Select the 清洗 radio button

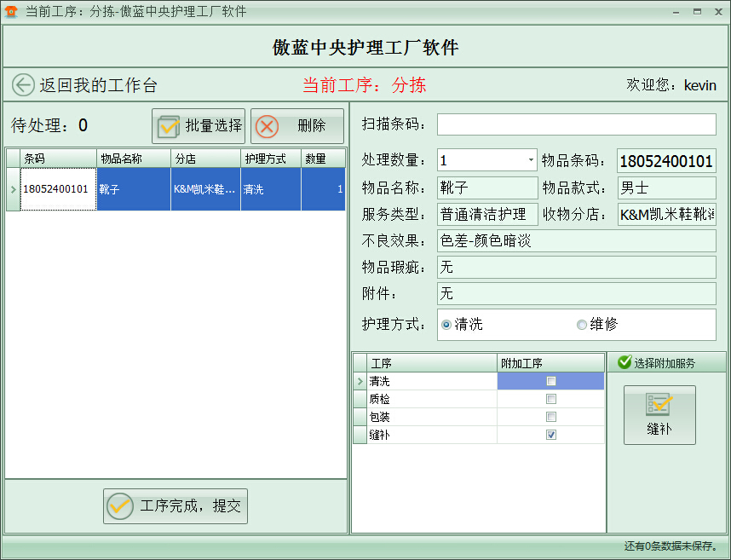446,325
